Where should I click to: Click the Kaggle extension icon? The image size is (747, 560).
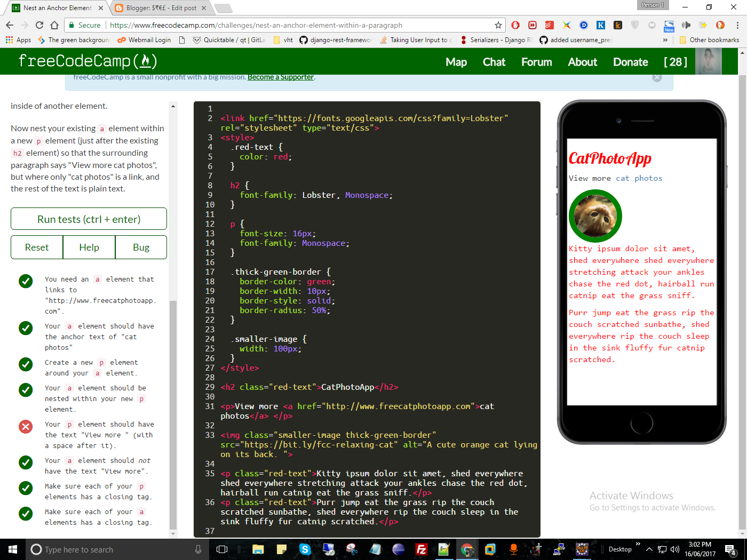click(600, 25)
